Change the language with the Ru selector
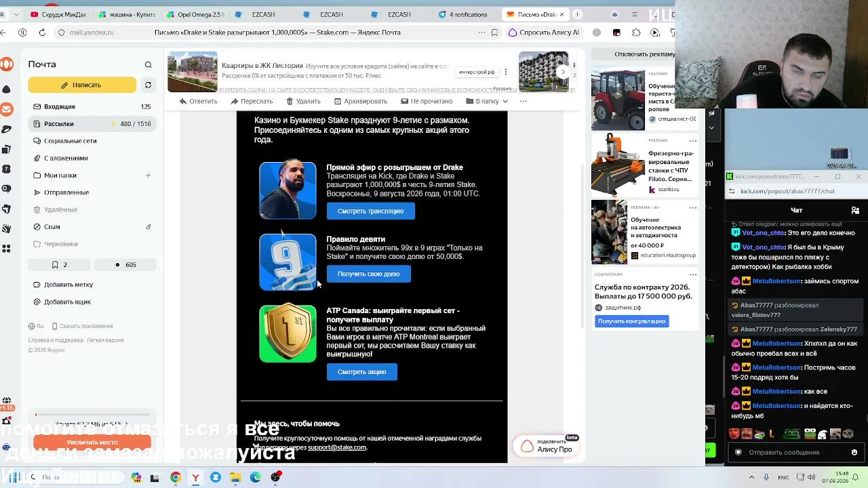868x488 pixels. [36, 326]
